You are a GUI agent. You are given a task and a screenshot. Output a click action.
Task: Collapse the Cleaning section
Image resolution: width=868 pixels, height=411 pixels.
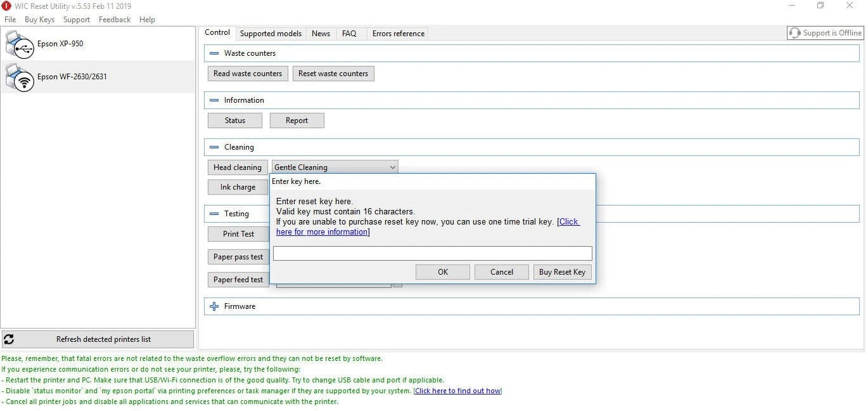point(214,147)
